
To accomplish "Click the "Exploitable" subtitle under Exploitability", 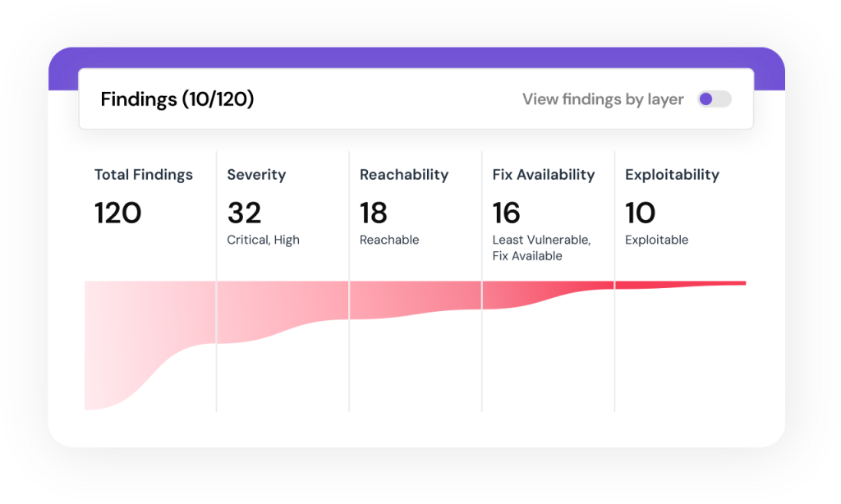I will click(657, 241).
